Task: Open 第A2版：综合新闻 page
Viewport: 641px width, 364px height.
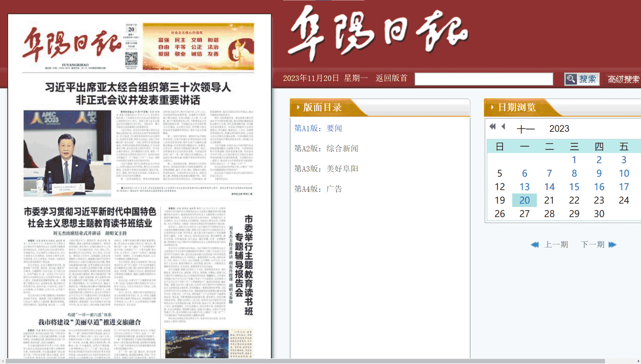Action: (x=326, y=148)
